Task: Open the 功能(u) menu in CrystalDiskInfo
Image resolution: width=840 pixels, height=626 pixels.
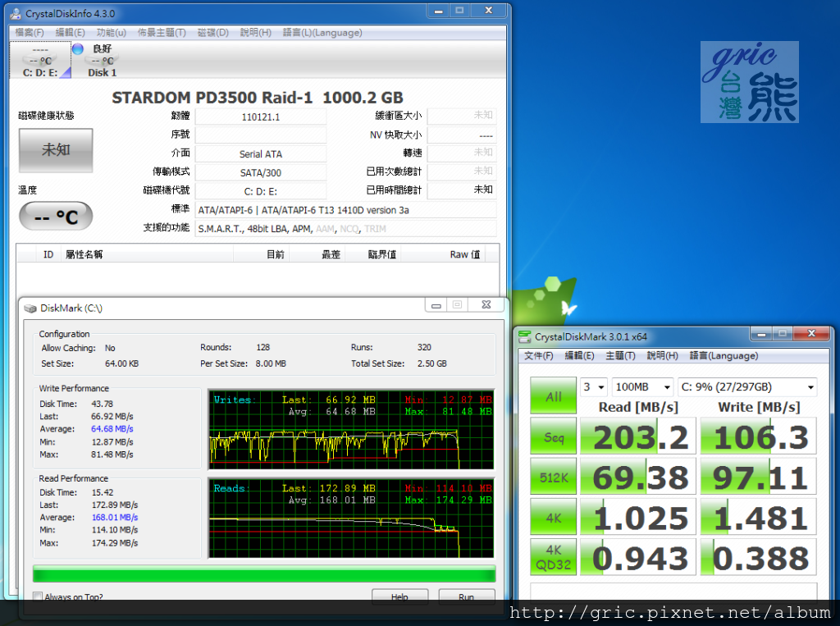Action: (112, 33)
